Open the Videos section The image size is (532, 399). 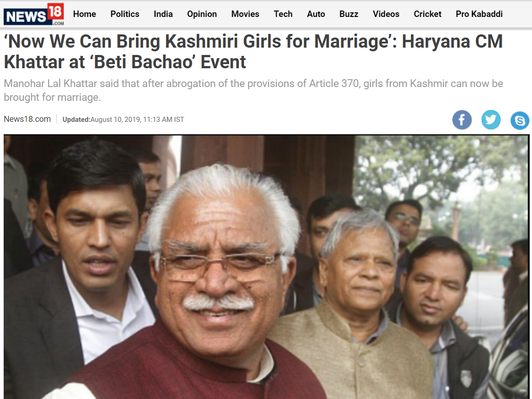tap(386, 14)
